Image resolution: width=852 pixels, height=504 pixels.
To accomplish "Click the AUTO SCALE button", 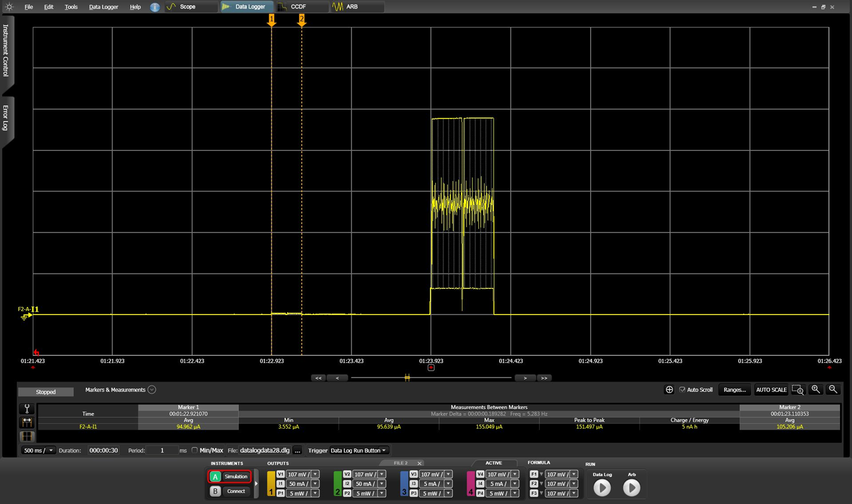I will 771,390.
